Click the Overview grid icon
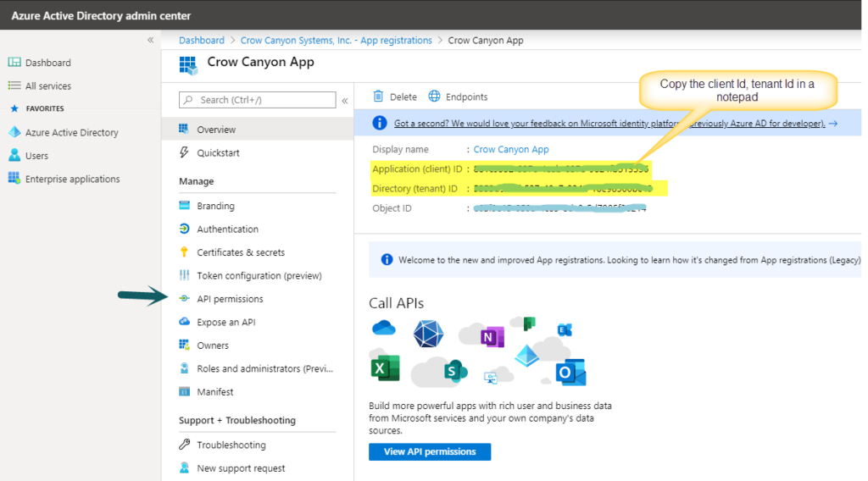 coord(184,129)
